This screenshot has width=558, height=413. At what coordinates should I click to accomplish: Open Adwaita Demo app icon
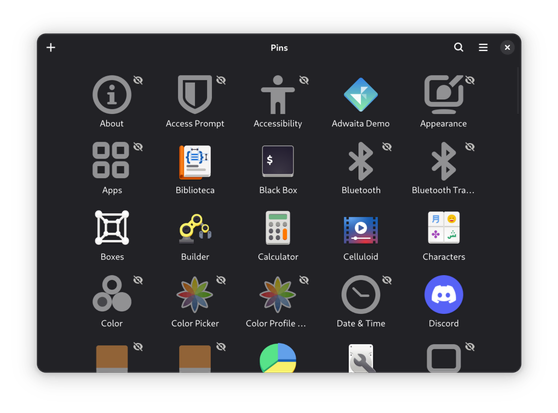pyautogui.click(x=360, y=94)
